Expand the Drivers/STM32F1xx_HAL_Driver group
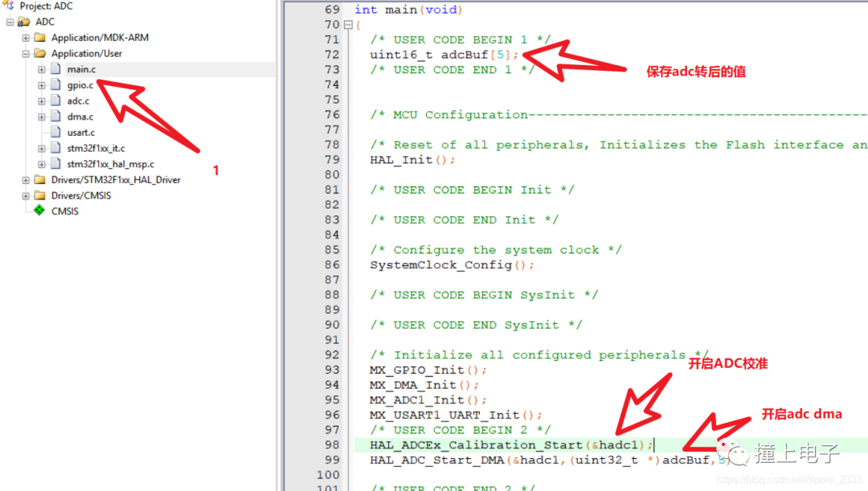This screenshot has width=868, height=491. 24,180
